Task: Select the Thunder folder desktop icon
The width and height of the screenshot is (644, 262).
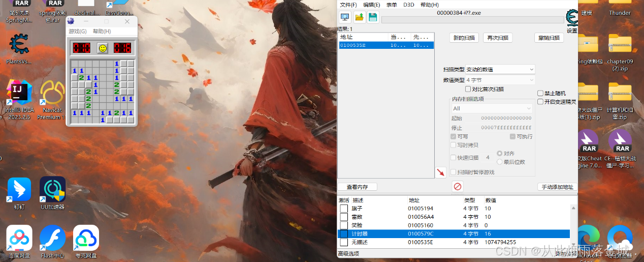Action: 620,9
